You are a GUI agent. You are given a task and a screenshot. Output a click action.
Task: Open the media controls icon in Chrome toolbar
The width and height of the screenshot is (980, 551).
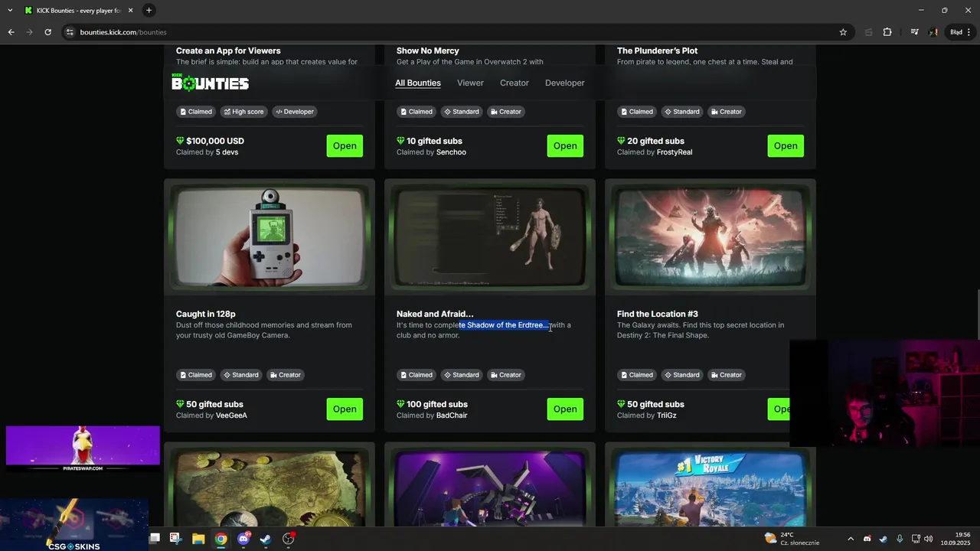click(x=914, y=32)
